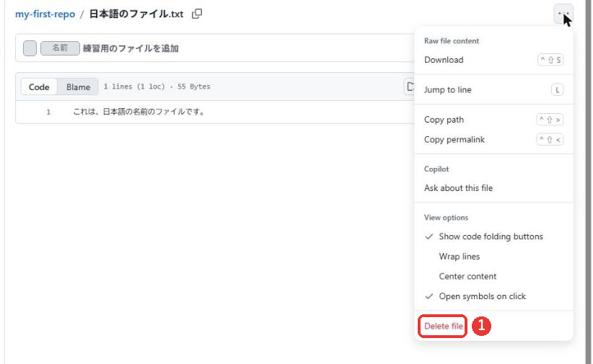
Task: Select Ask about this file
Action: click(493, 188)
